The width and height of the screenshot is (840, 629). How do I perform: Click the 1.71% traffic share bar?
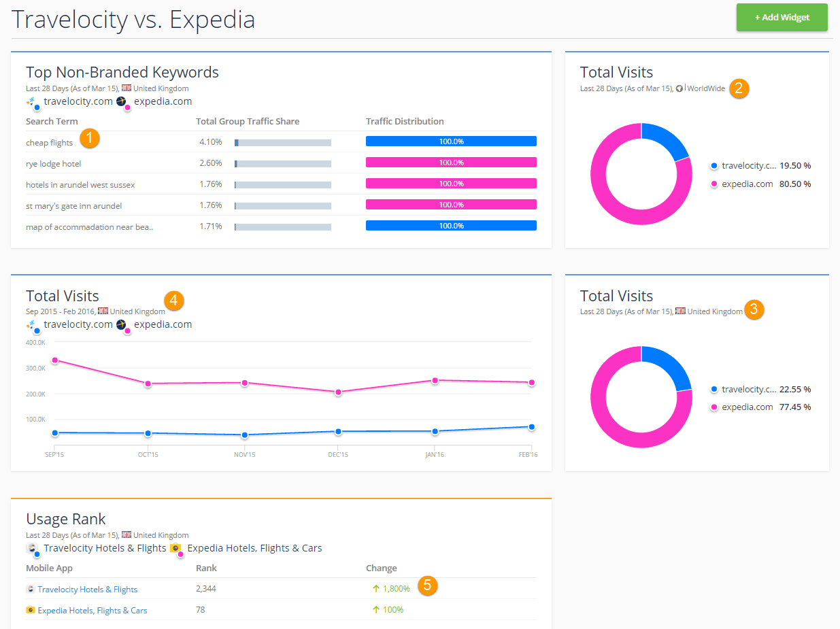(283, 227)
